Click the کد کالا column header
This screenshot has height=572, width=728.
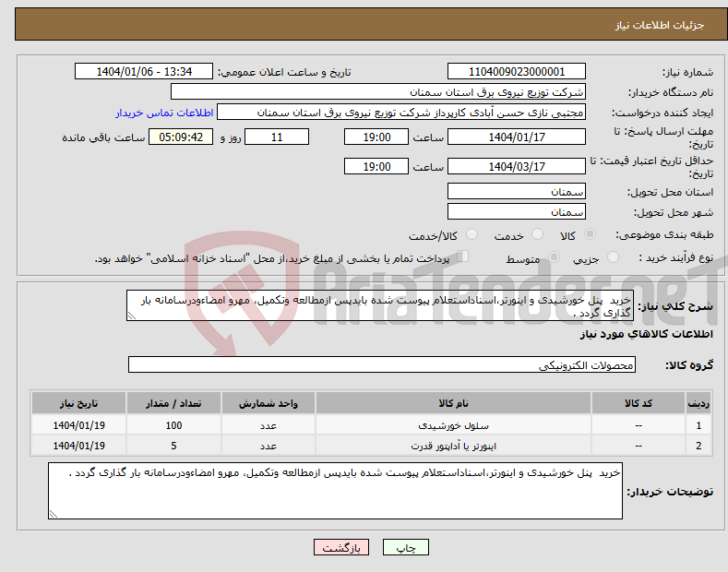pos(638,403)
